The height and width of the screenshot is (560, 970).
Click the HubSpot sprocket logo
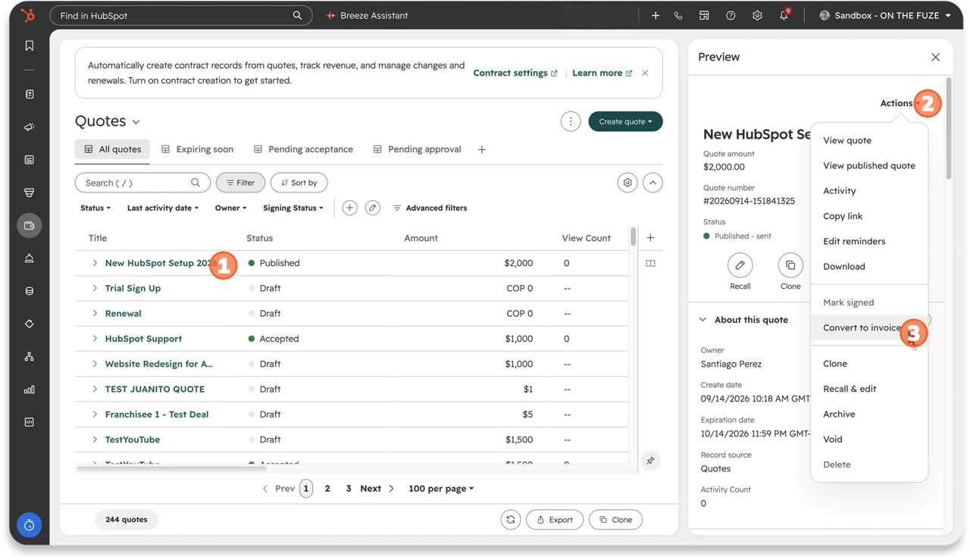click(28, 15)
